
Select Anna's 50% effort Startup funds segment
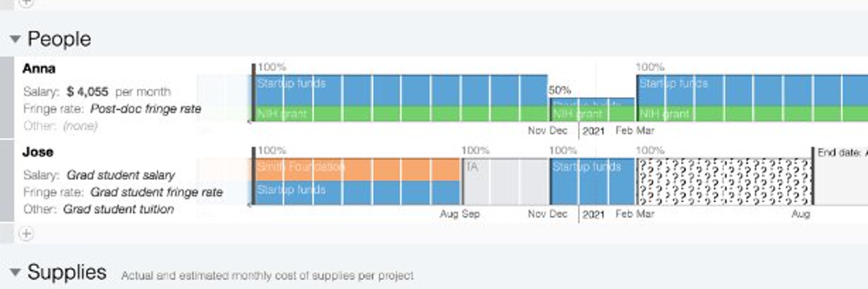click(x=592, y=102)
